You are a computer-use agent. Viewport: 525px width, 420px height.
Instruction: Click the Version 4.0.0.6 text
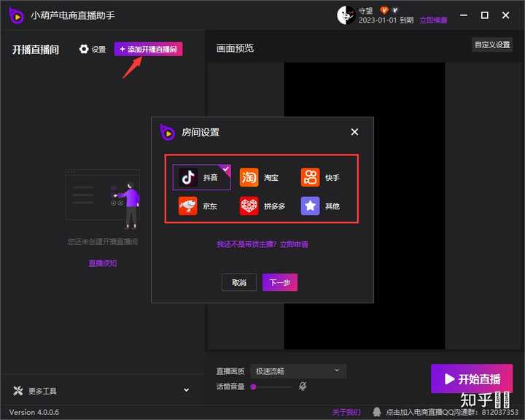[34, 412]
